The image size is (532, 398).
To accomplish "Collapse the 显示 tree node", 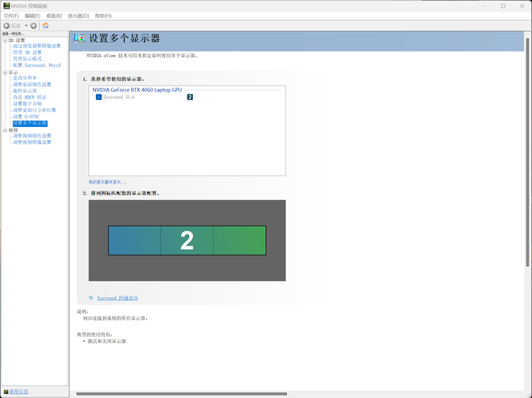I will pos(5,72).
